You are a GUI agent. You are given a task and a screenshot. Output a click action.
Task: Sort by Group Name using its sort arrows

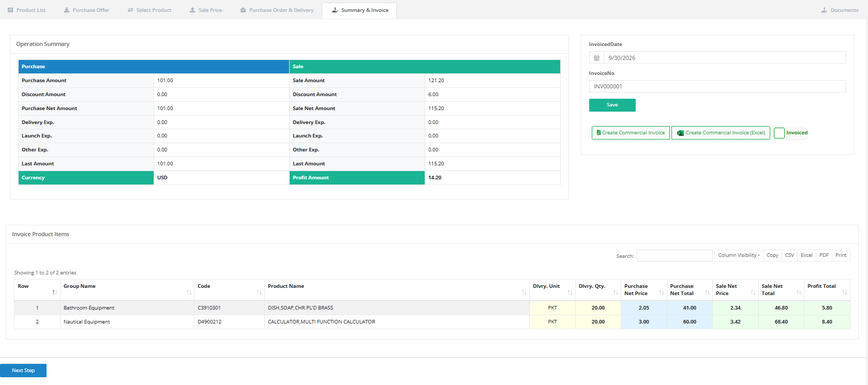(189, 292)
